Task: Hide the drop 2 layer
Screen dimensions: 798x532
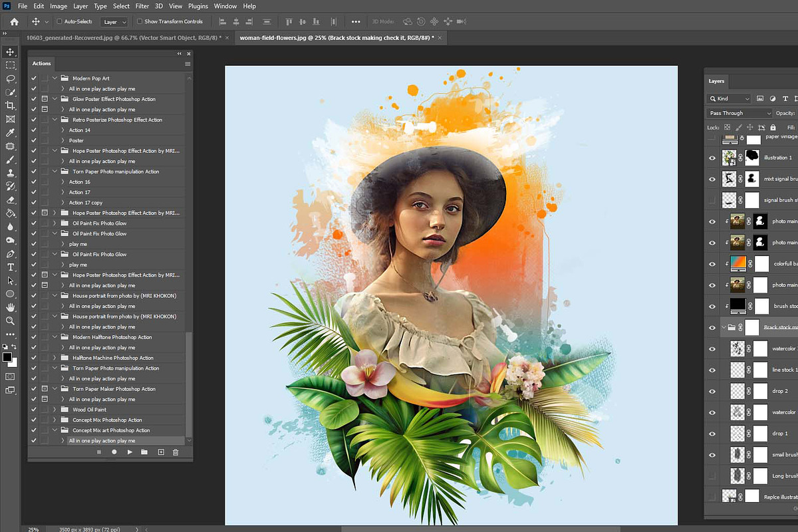Action: [x=712, y=391]
